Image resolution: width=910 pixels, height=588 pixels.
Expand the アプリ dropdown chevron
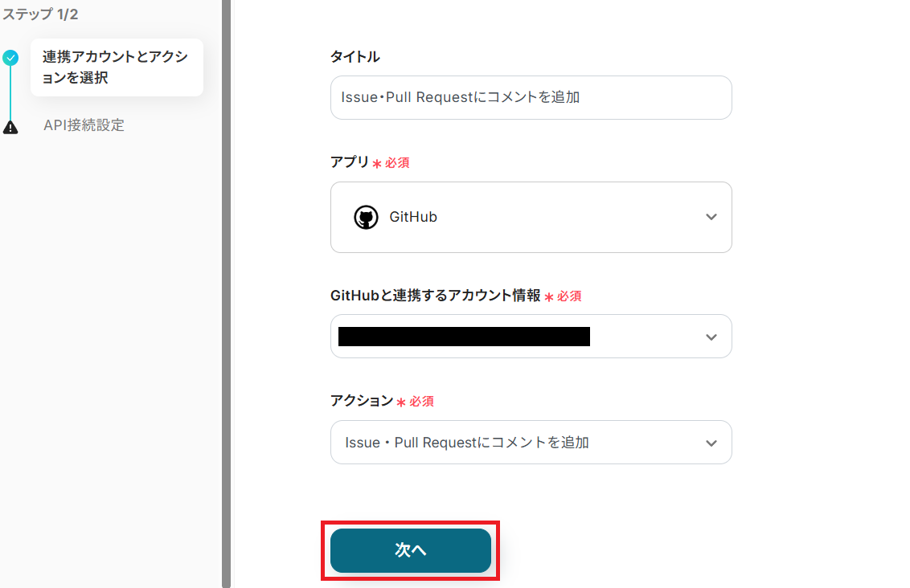point(711,218)
